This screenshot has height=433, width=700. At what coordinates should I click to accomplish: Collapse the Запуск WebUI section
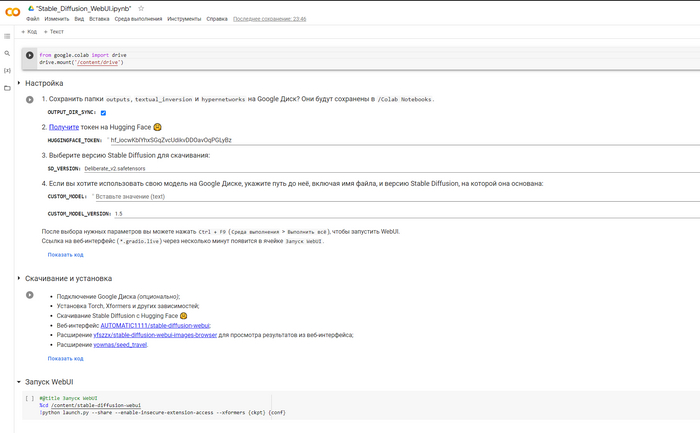(x=19, y=382)
